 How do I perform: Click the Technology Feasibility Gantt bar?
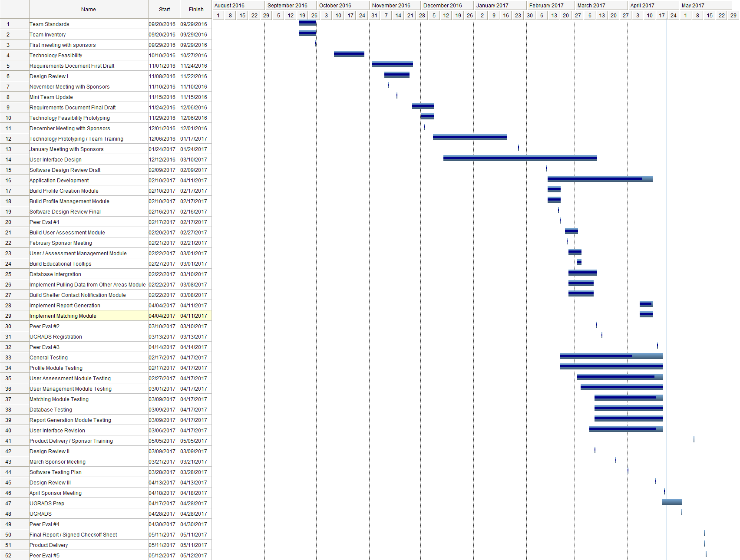point(349,54)
